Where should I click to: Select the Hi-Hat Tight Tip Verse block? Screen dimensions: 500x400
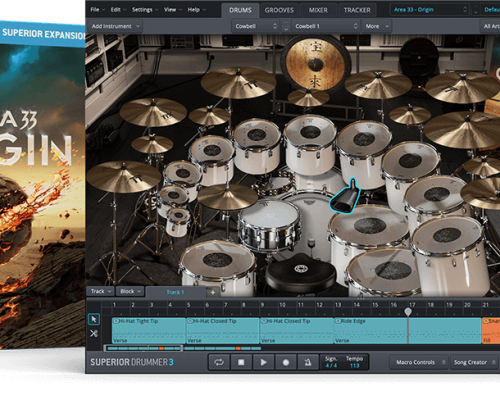click(x=149, y=330)
